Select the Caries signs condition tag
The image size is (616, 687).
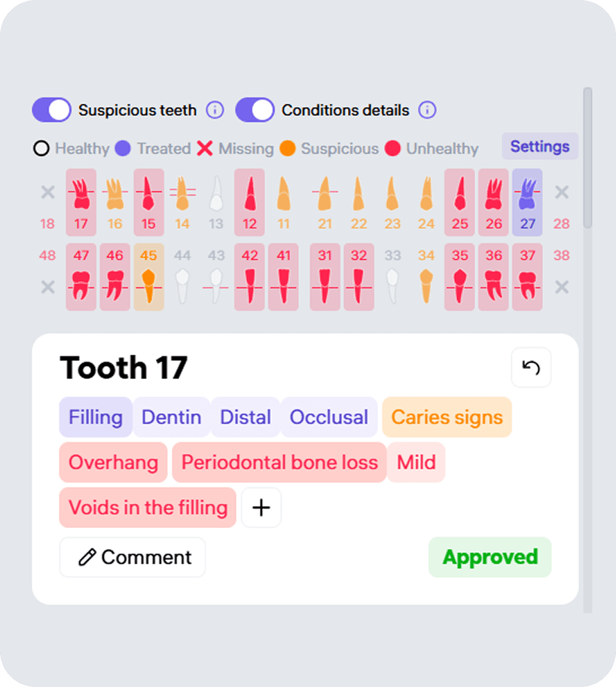coord(447,417)
